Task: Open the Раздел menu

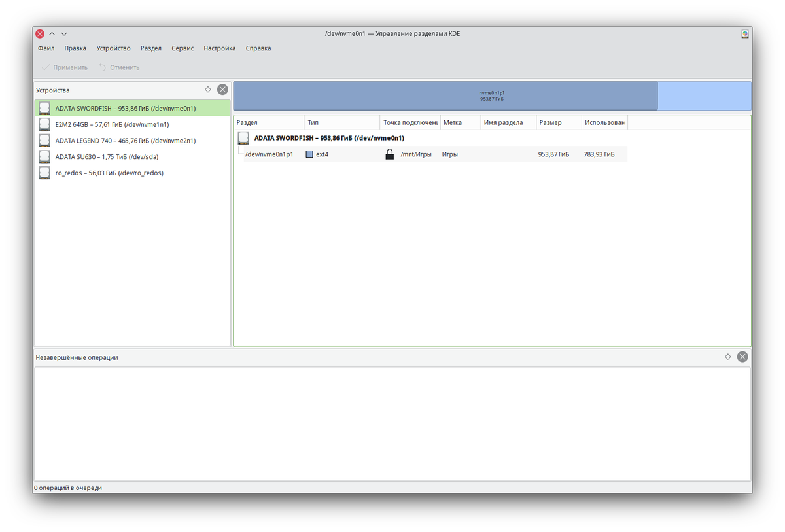Action: point(151,48)
